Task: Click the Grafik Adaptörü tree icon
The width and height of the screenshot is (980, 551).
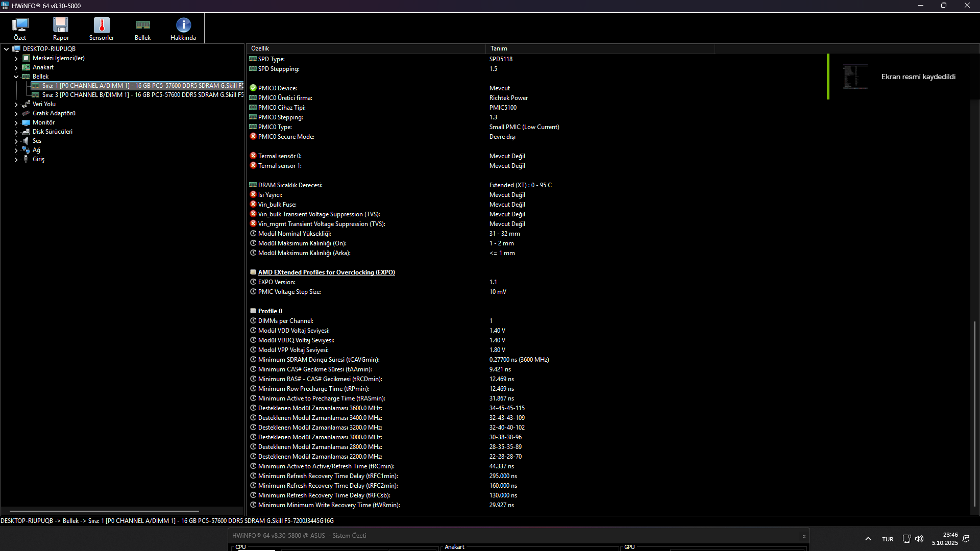Action: 26,113
